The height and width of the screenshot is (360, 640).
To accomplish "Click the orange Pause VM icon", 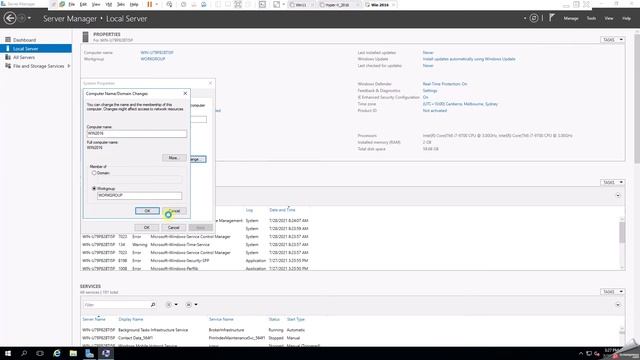I will coord(149,4).
